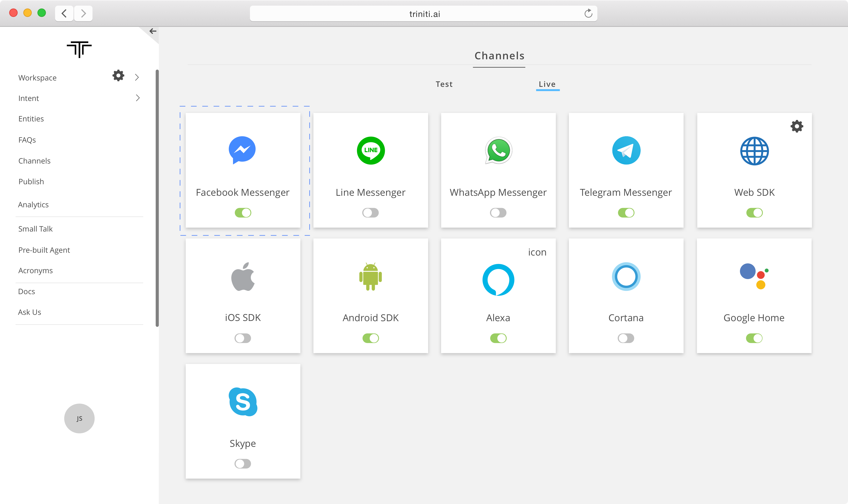
Task: Open Small Talk in the sidebar
Action: tap(35, 229)
